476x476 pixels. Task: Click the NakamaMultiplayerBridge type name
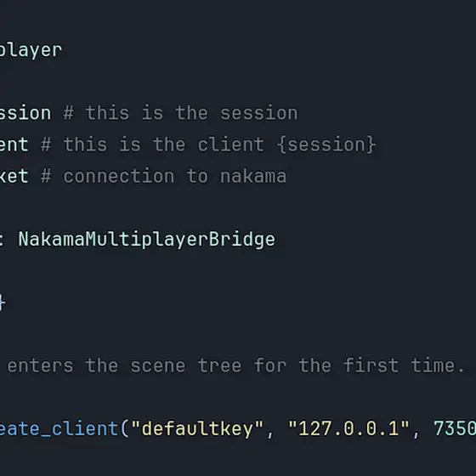146,240
